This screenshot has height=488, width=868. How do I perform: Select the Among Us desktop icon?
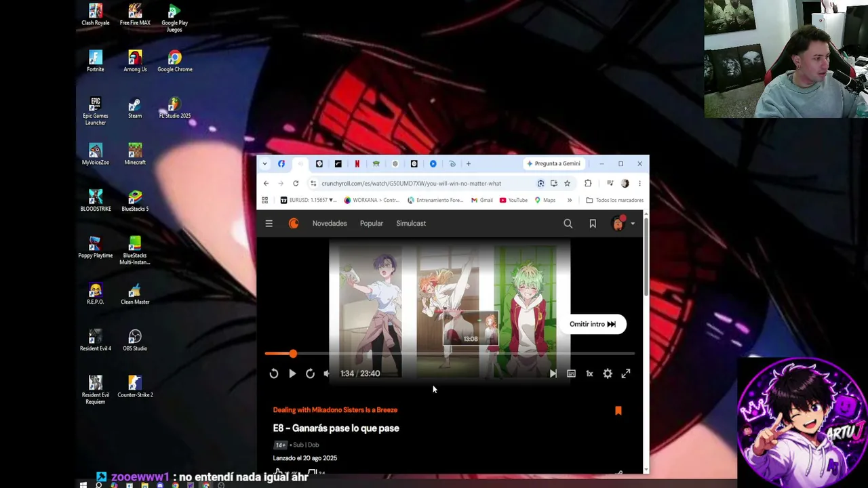pyautogui.click(x=135, y=61)
